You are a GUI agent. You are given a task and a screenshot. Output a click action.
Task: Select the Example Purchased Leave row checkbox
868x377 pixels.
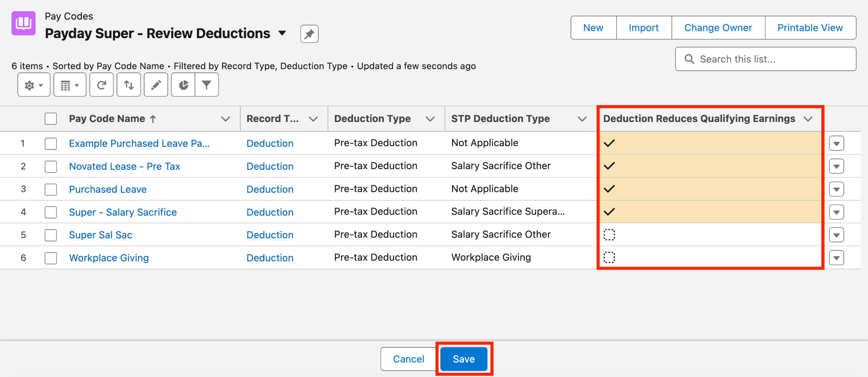click(x=51, y=144)
